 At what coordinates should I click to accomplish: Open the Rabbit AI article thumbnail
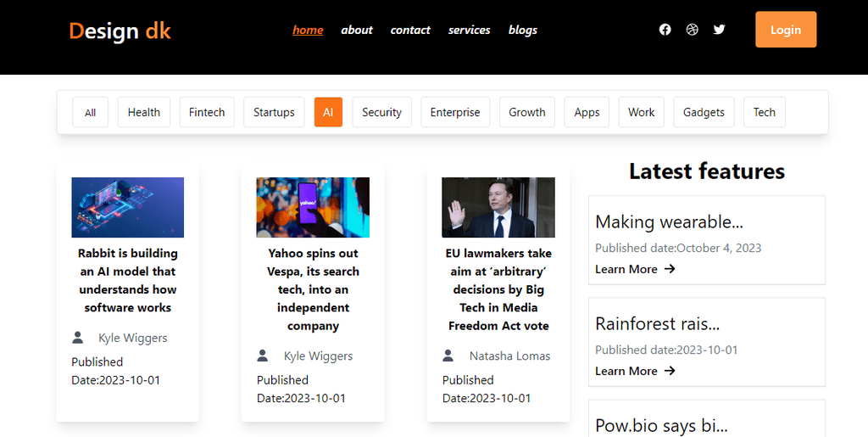[x=128, y=207]
